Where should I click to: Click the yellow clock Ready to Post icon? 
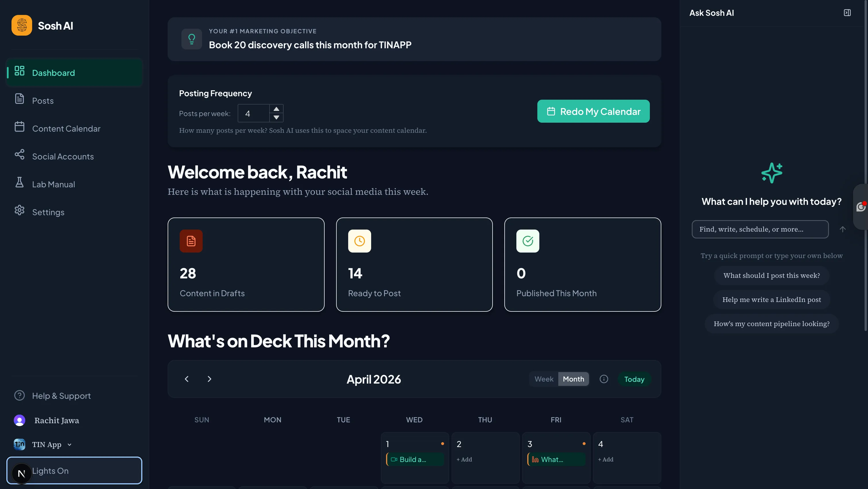tap(360, 241)
